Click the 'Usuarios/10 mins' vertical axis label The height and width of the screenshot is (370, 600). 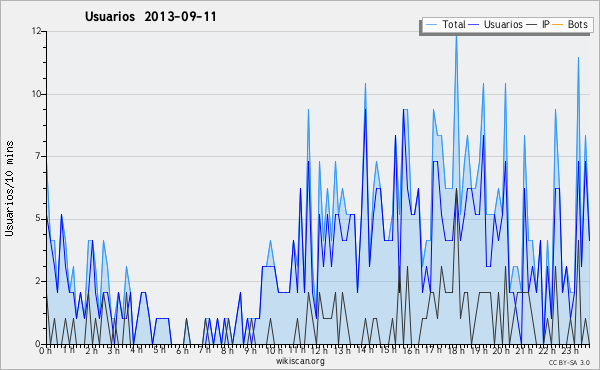[9, 188]
